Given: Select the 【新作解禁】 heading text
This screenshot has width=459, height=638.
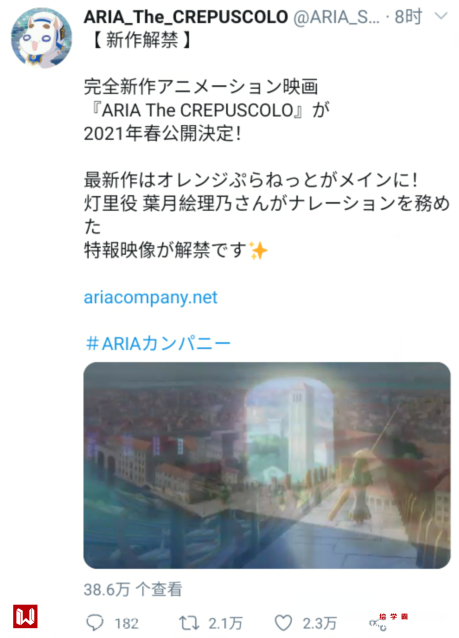Looking at the screenshot, I should coord(142,40).
